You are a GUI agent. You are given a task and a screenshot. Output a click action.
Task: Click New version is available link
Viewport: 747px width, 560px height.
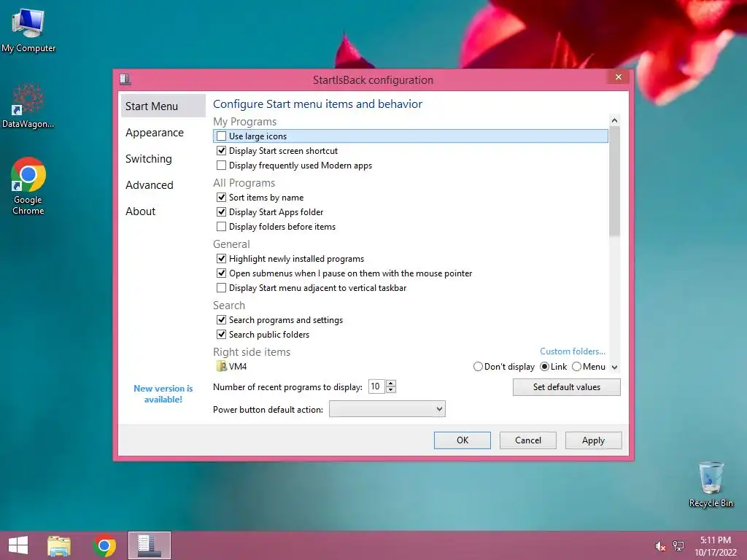click(x=163, y=394)
